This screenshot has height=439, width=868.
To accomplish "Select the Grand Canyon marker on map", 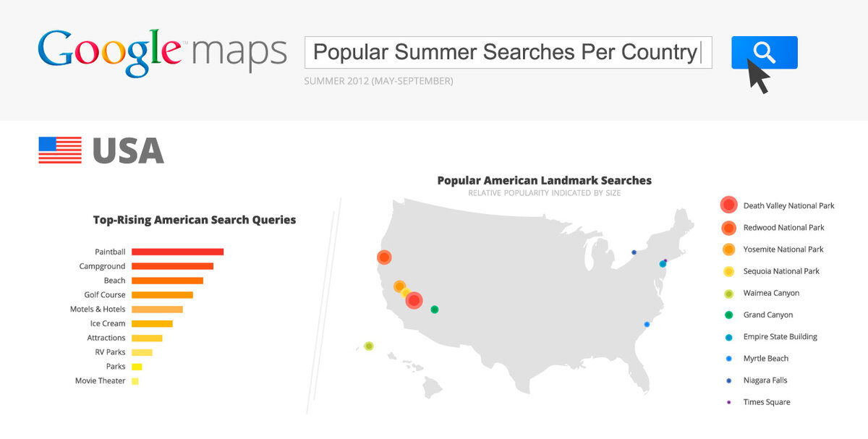I will tap(434, 310).
